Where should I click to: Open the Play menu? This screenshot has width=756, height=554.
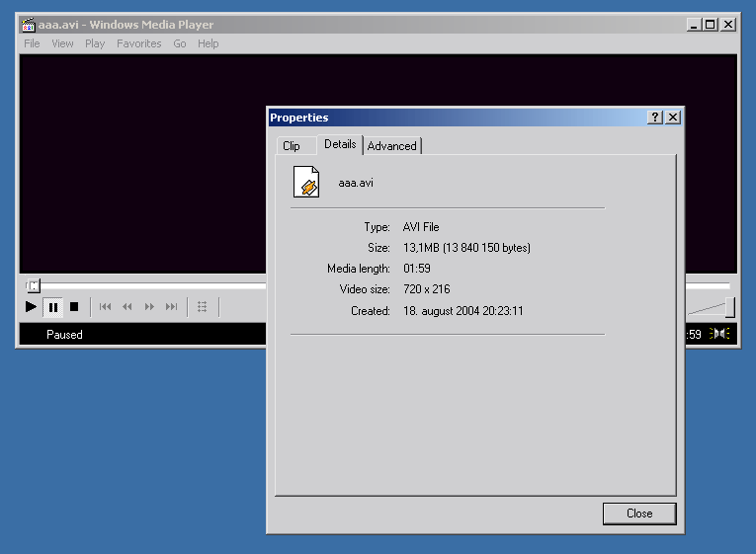(95, 43)
